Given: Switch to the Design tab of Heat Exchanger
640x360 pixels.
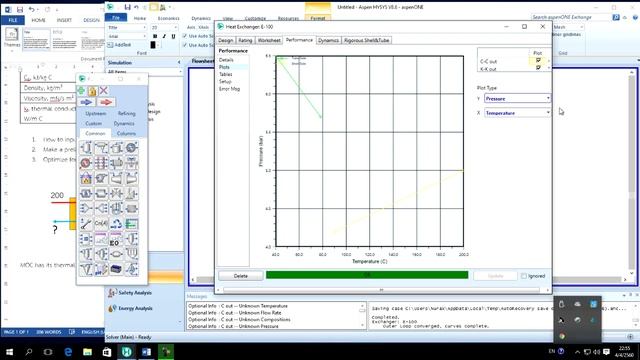Looking at the screenshot, I should (225, 40).
